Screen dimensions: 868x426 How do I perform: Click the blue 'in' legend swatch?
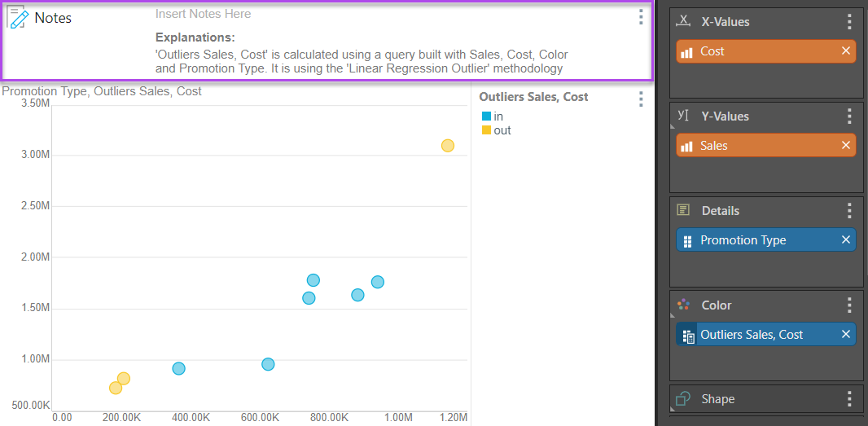(x=486, y=116)
